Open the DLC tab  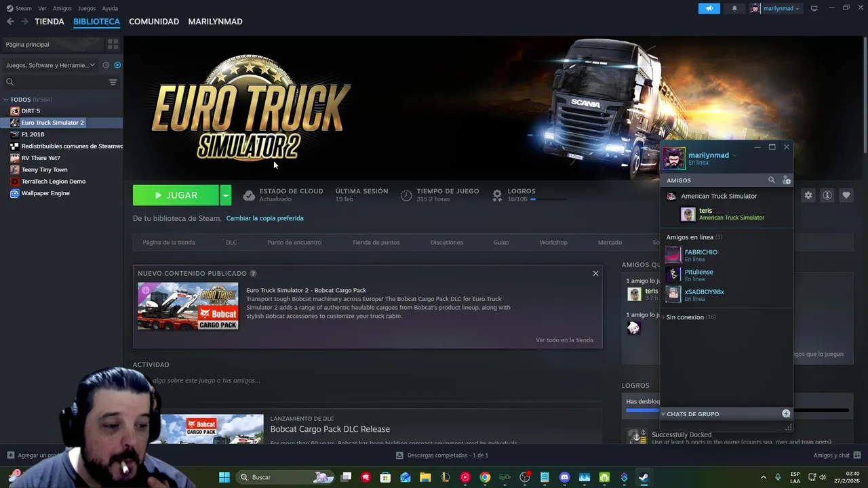[231, 243]
